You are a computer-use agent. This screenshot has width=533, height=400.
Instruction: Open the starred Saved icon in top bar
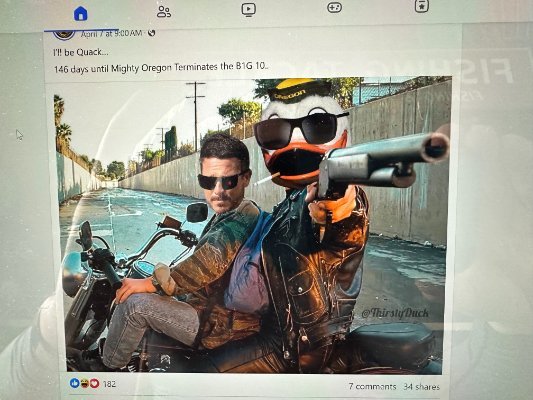tap(422, 6)
